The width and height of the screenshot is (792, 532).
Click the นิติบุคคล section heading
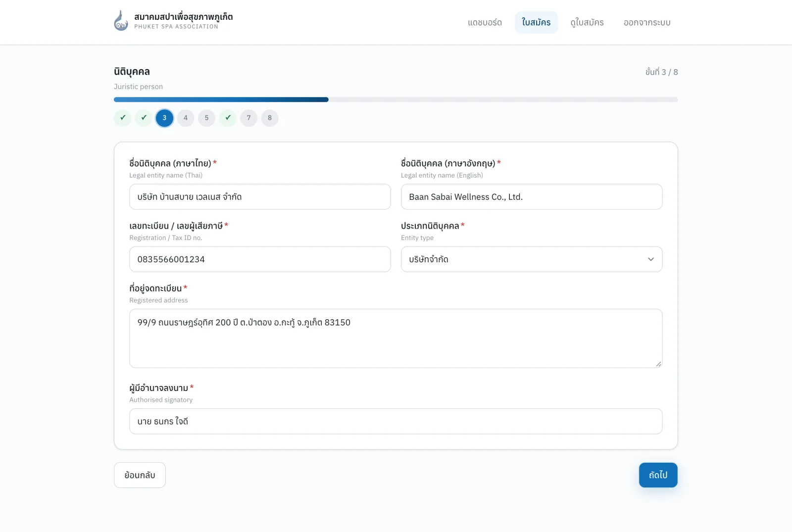(132, 72)
